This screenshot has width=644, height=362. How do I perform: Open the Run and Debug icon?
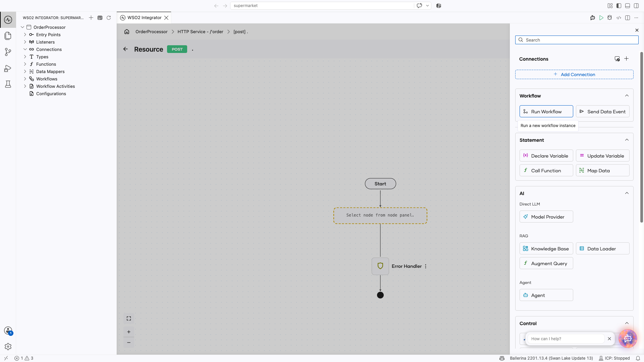(x=8, y=68)
